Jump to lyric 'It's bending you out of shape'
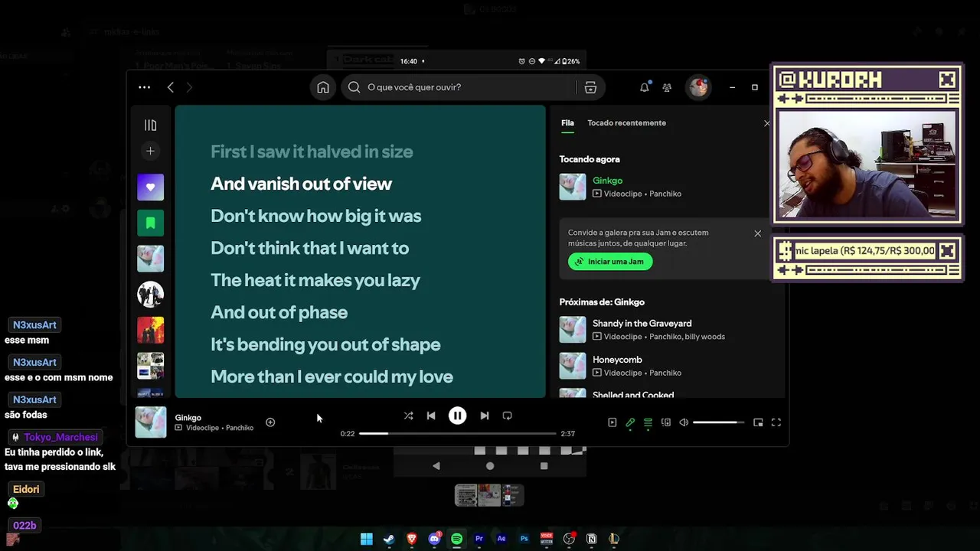The width and height of the screenshot is (980, 551). point(325,344)
